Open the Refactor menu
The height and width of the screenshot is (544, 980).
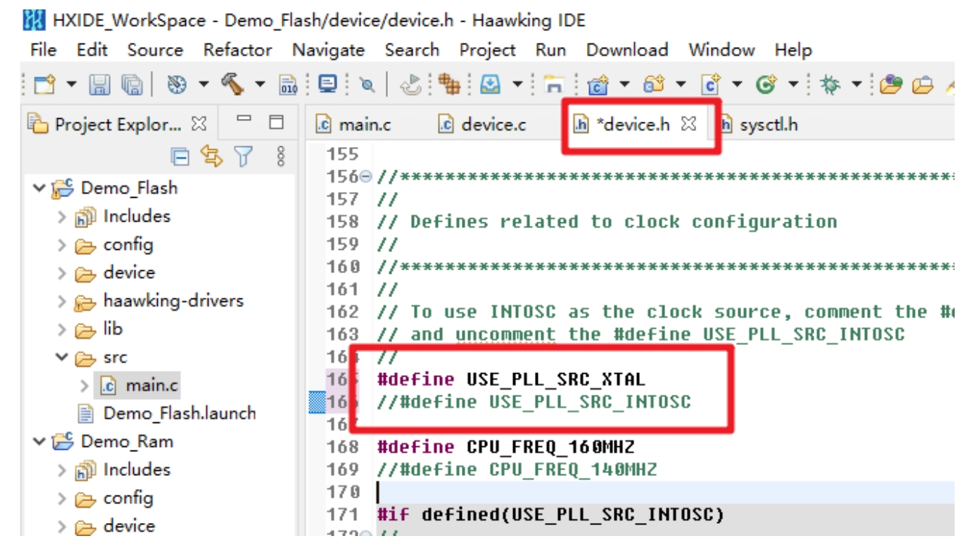[237, 50]
